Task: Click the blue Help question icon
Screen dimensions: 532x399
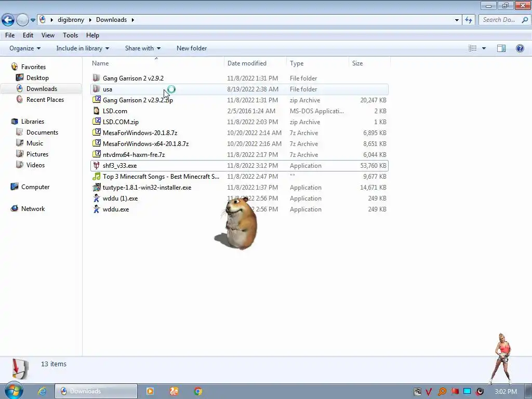Action: pyautogui.click(x=520, y=48)
